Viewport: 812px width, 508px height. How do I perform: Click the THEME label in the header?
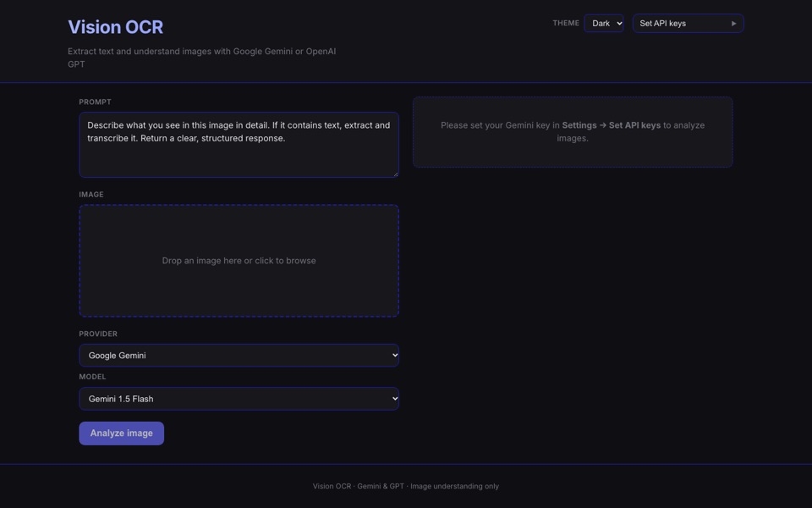tap(566, 23)
